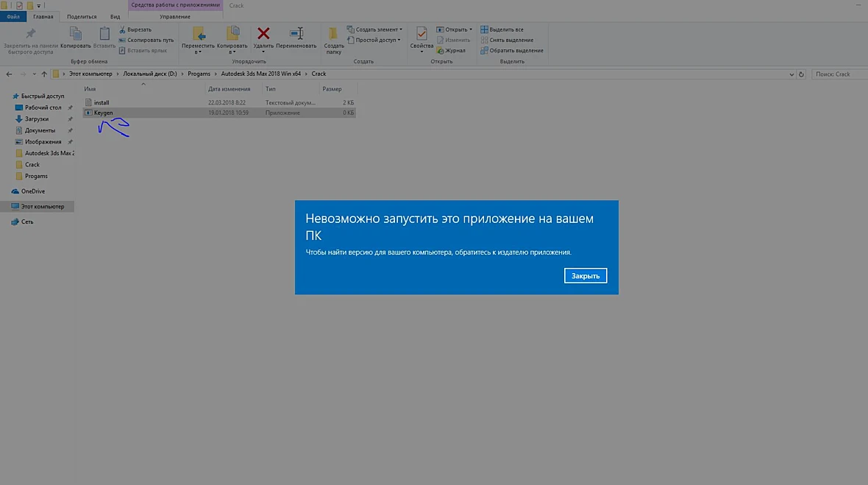Click the Закрыть button in dialog

click(585, 276)
